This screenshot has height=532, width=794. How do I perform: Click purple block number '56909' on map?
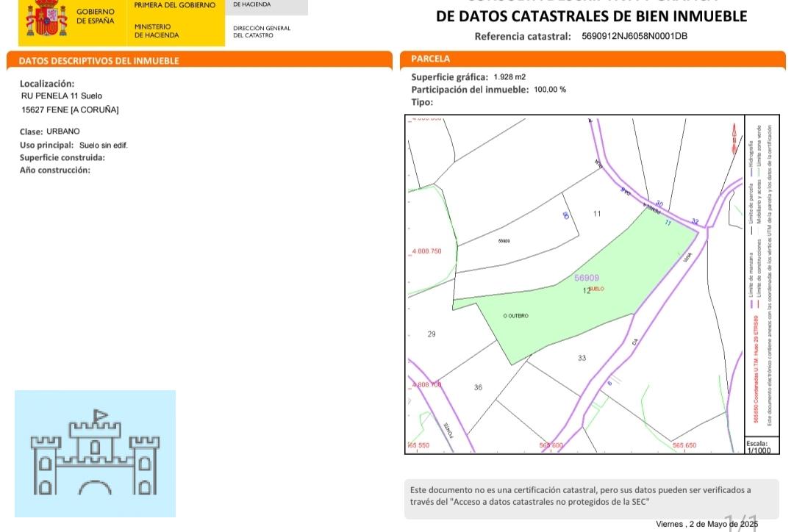587,278
